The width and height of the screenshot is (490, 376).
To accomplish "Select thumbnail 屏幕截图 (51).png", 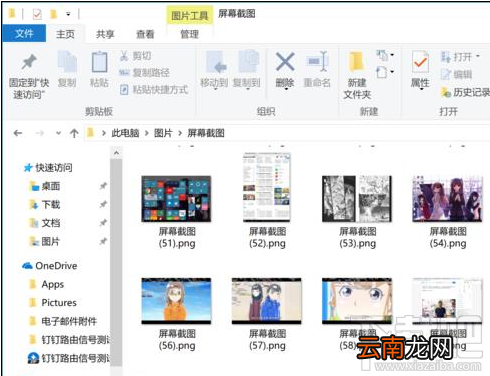I will (x=176, y=199).
